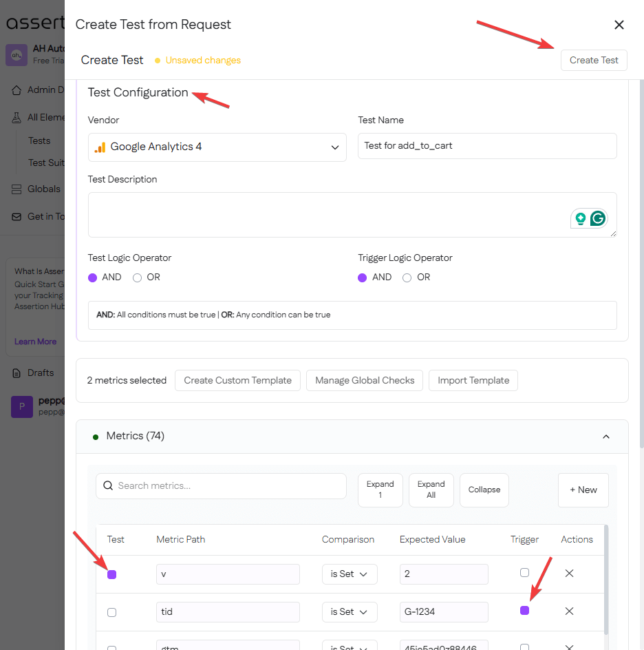Click the Create Test button
This screenshot has height=650, width=644.
click(594, 60)
